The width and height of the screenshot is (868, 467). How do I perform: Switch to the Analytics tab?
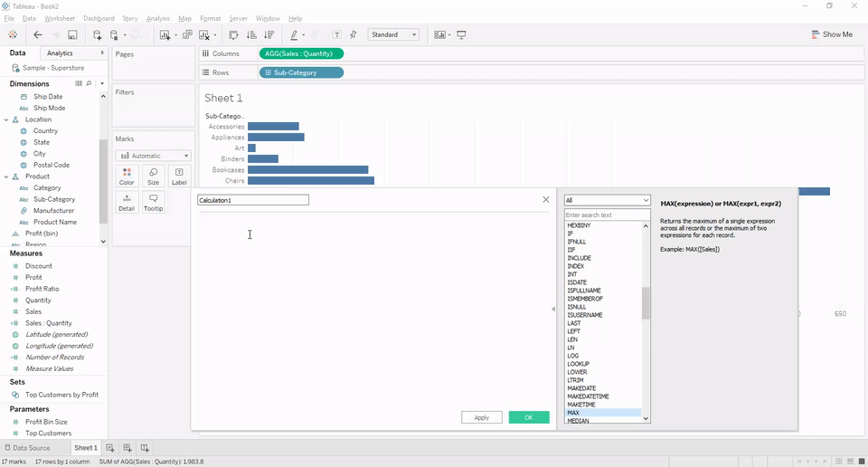click(60, 53)
